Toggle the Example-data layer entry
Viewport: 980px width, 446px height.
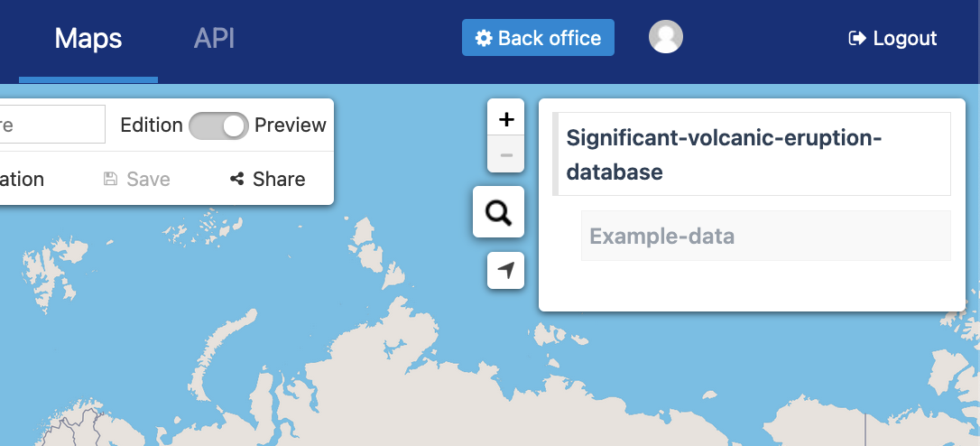coord(661,237)
